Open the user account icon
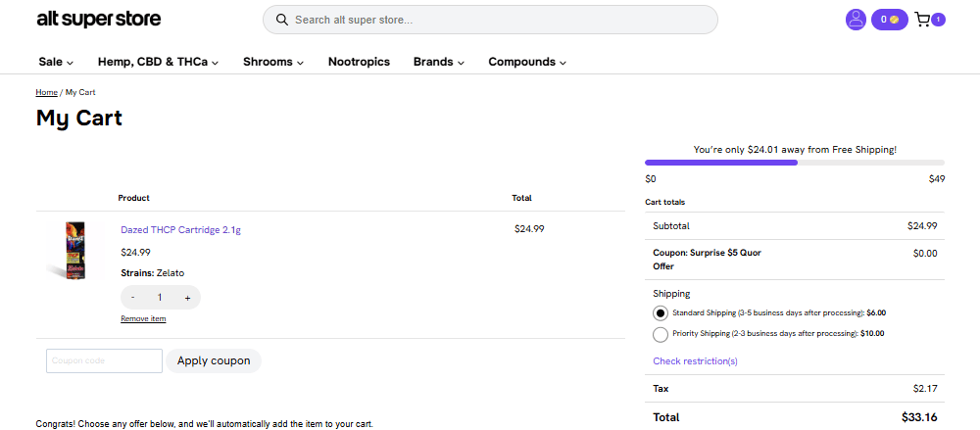Viewport: 980px width, 430px height. [856, 20]
